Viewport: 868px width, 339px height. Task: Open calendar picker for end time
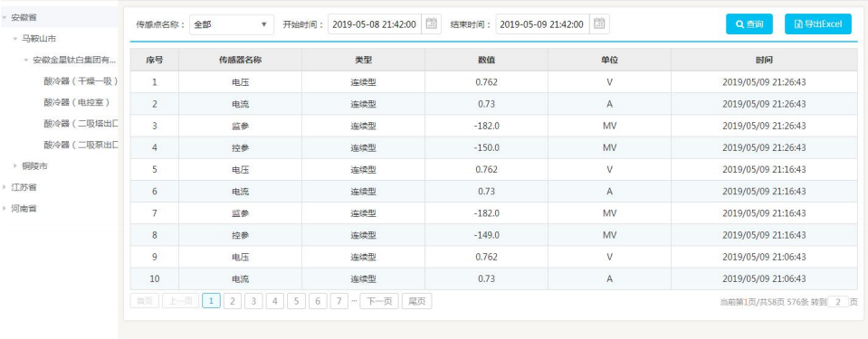[599, 24]
